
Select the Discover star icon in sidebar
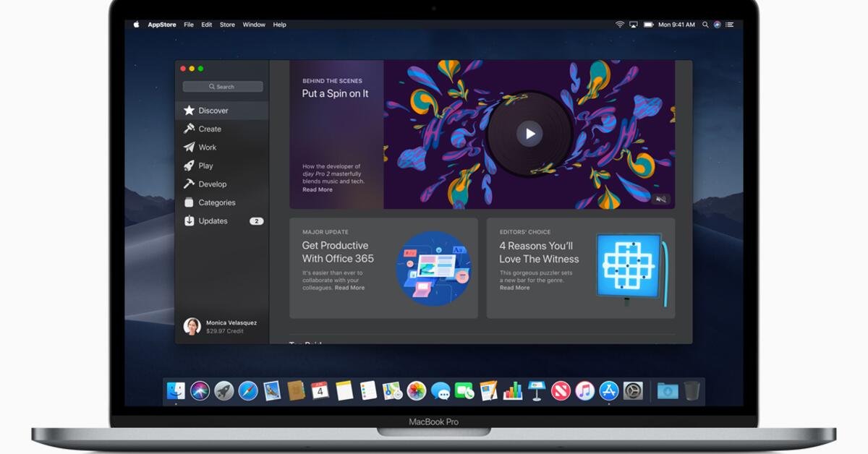click(x=190, y=110)
